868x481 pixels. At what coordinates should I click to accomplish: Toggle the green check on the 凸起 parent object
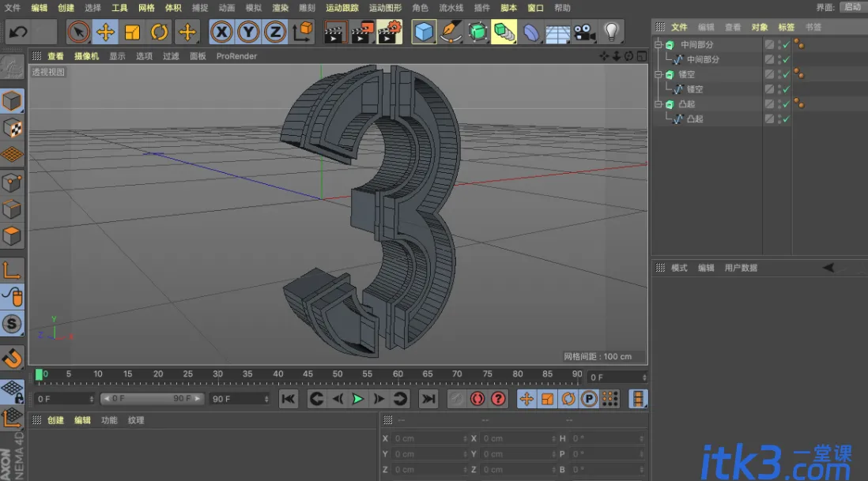[786, 104]
